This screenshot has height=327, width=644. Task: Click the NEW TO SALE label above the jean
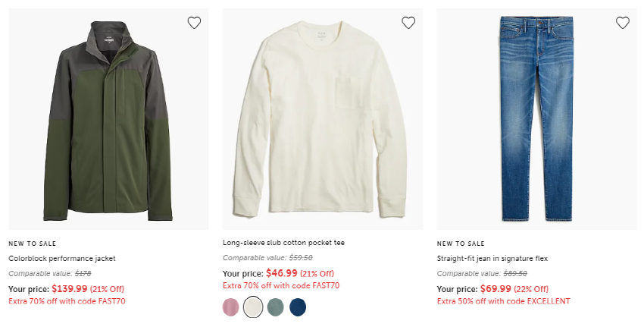click(461, 244)
